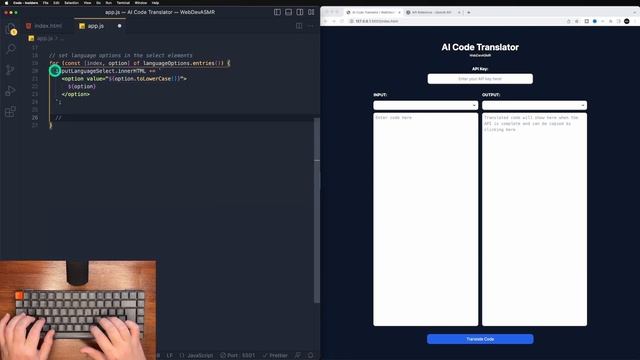640x360 pixels.
Task: Open the Run and Debug view
Action: point(11,91)
